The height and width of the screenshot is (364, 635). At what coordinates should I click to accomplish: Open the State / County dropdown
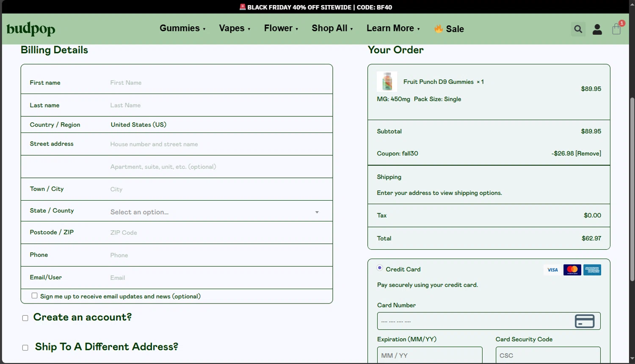[215, 212]
